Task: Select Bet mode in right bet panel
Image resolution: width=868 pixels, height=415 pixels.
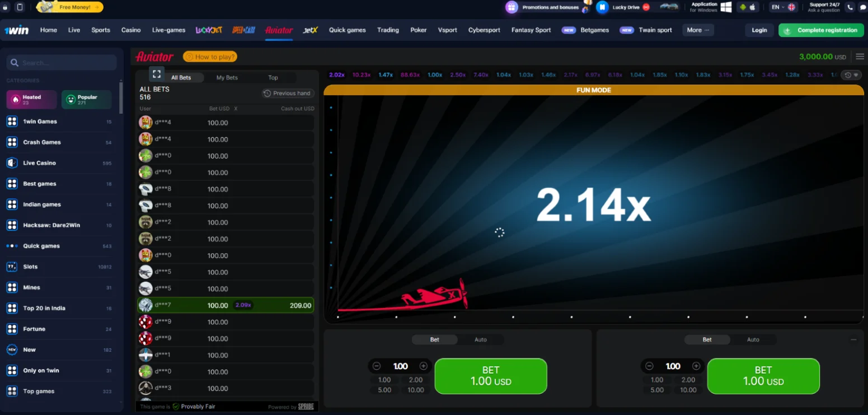Action: point(707,339)
